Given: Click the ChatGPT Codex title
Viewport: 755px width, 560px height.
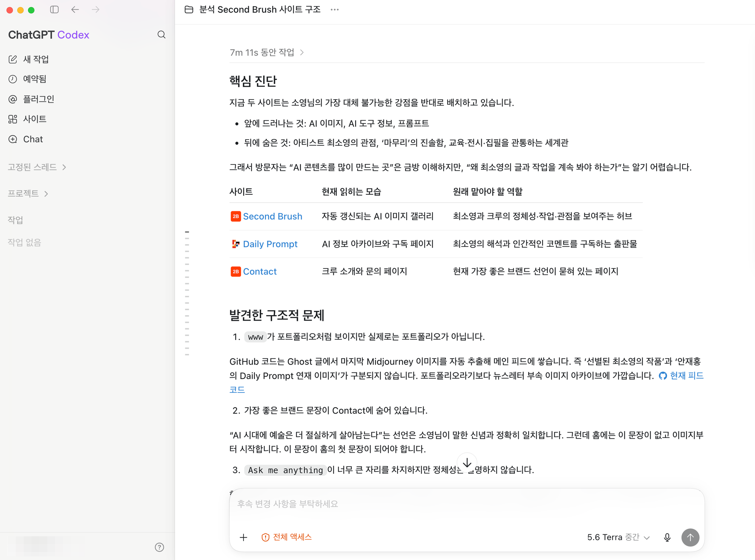Looking at the screenshot, I should coord(49,35).
